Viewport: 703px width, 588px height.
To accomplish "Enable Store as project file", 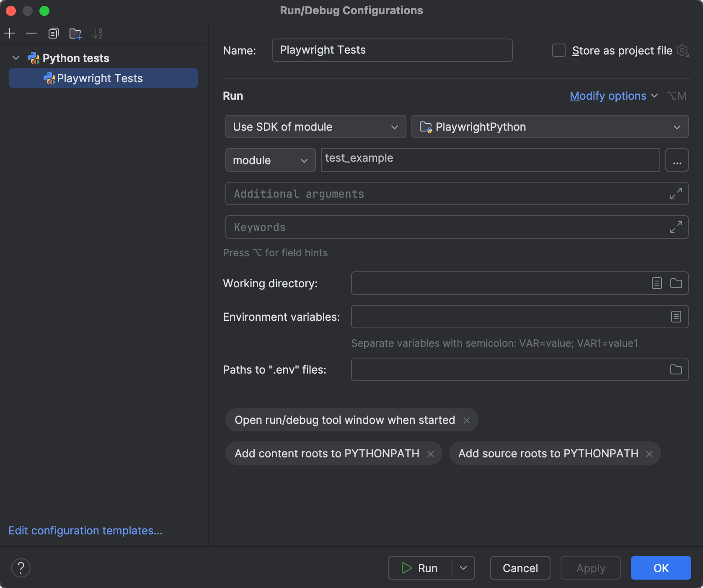I will point(558,50).
